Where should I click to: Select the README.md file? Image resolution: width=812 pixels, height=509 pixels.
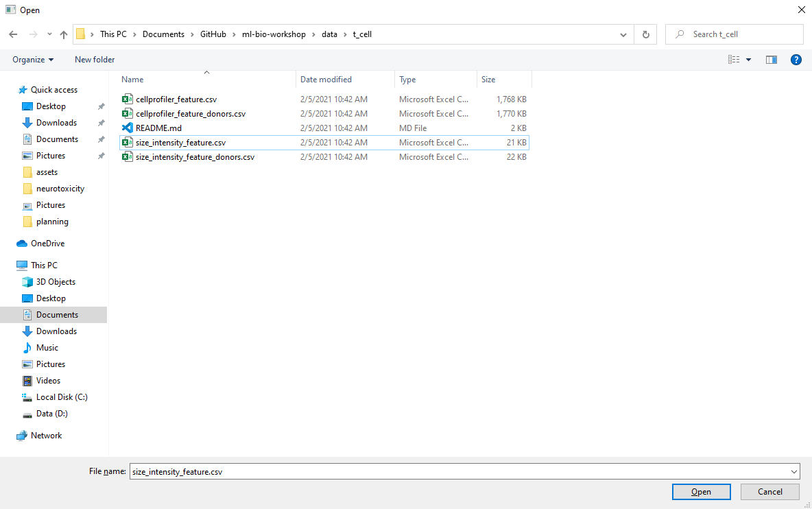point(158,128)
